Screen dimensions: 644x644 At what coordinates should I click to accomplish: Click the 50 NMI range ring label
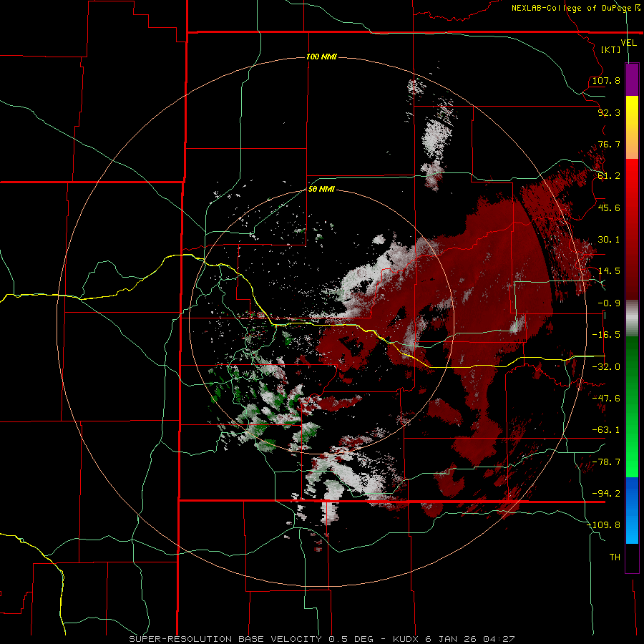[x=321, y=190]
